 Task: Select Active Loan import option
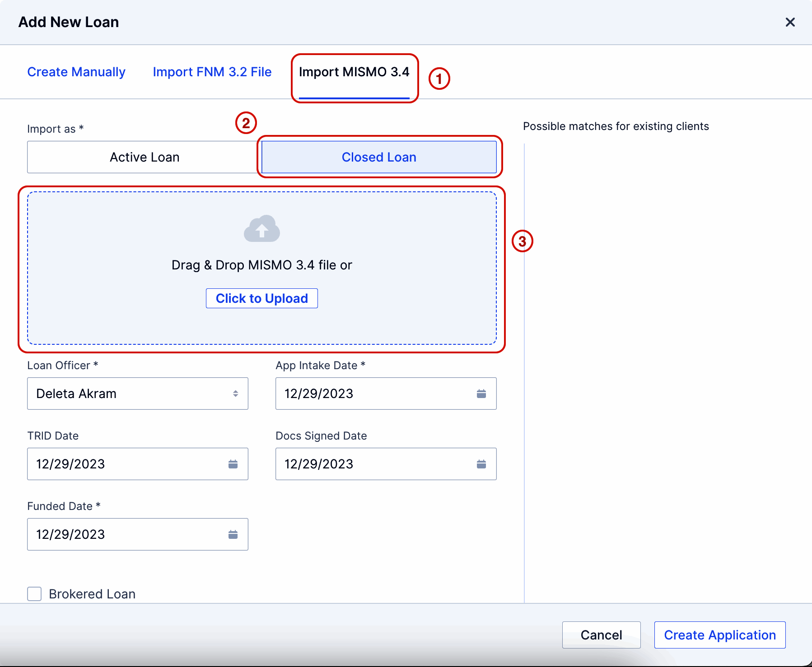point(144,157)
